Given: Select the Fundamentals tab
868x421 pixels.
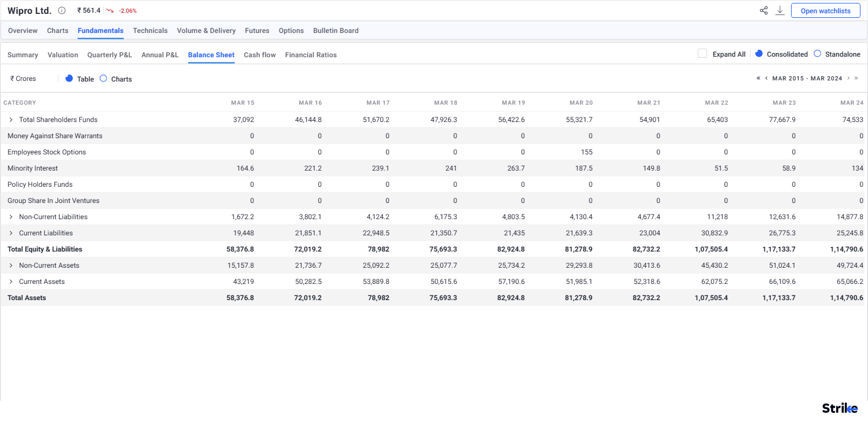Looking at the screenshot, I should click(101, 31).
